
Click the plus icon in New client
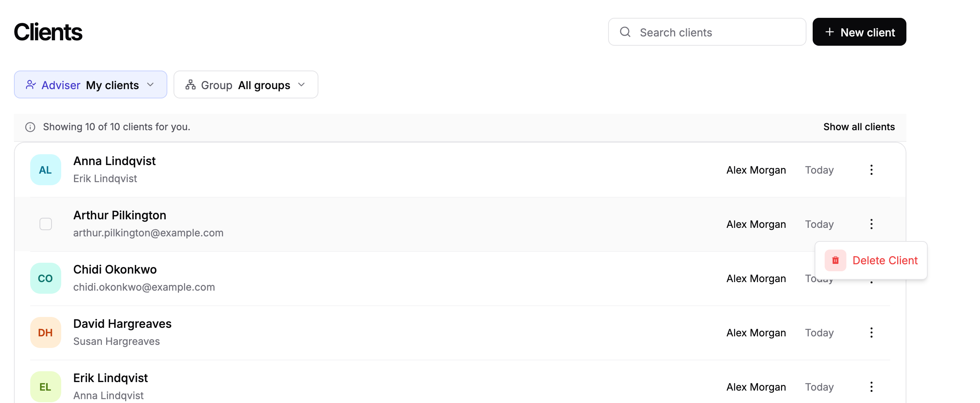pyautogui.click(x=829, y=32)
